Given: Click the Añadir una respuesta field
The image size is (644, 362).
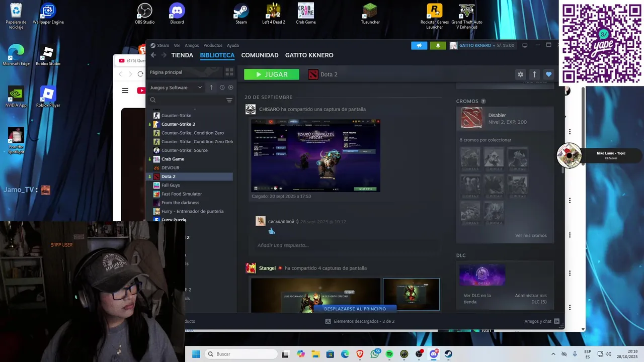Looking at the screenshot, I should coord(345,245).
